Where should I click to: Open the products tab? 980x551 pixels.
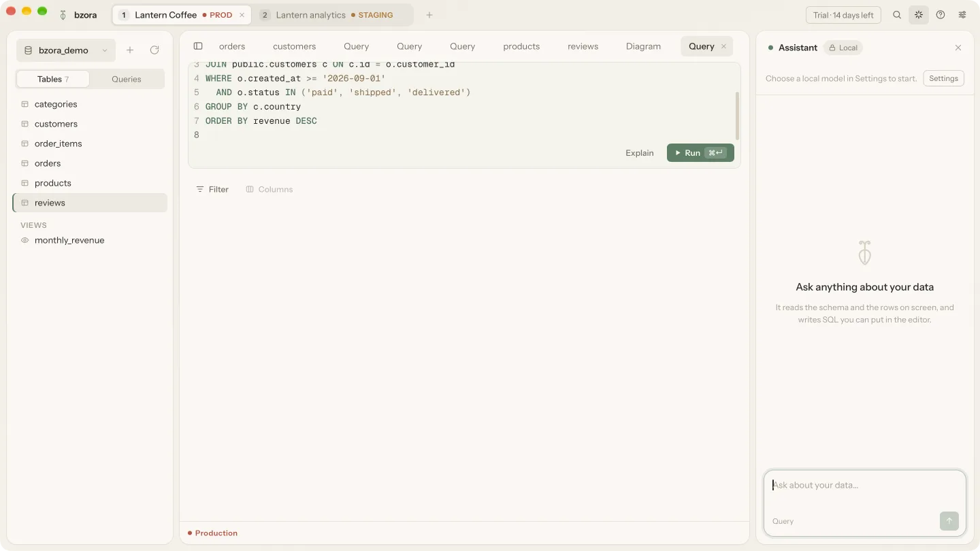(x=521, y=46)
